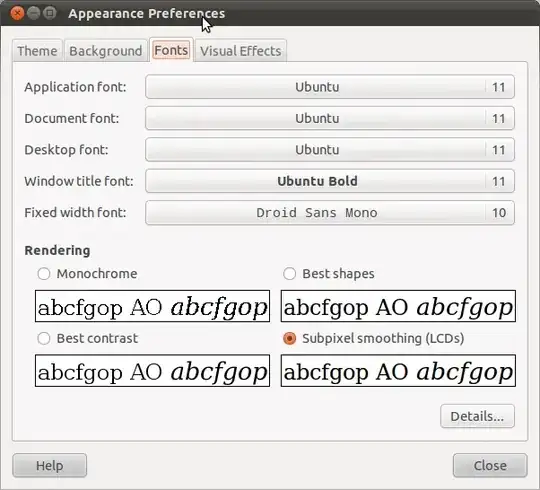This screenshot has width=540, height=490.
Task: Open the Application font chooser button
Action: click(330, 87)
